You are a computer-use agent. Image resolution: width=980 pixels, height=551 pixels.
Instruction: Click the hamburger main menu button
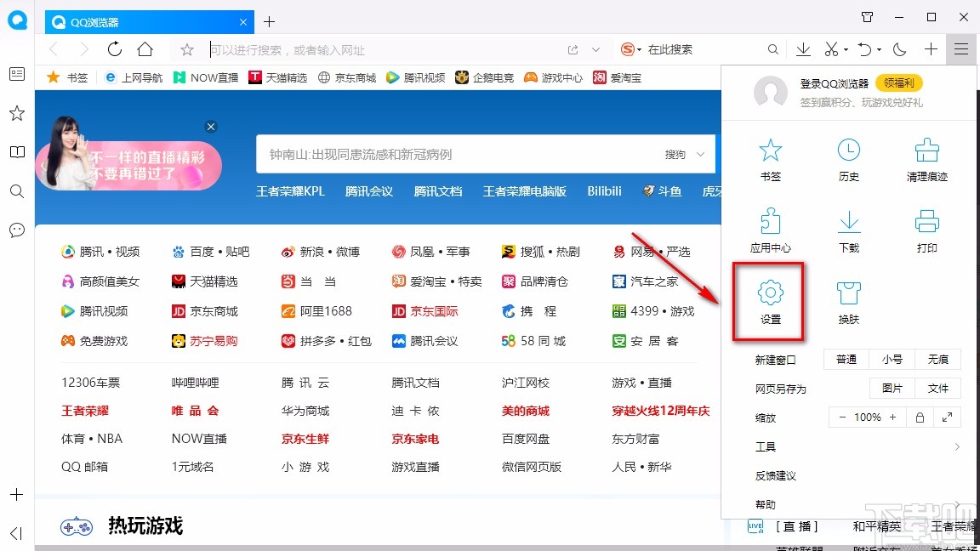pos(960,49)
